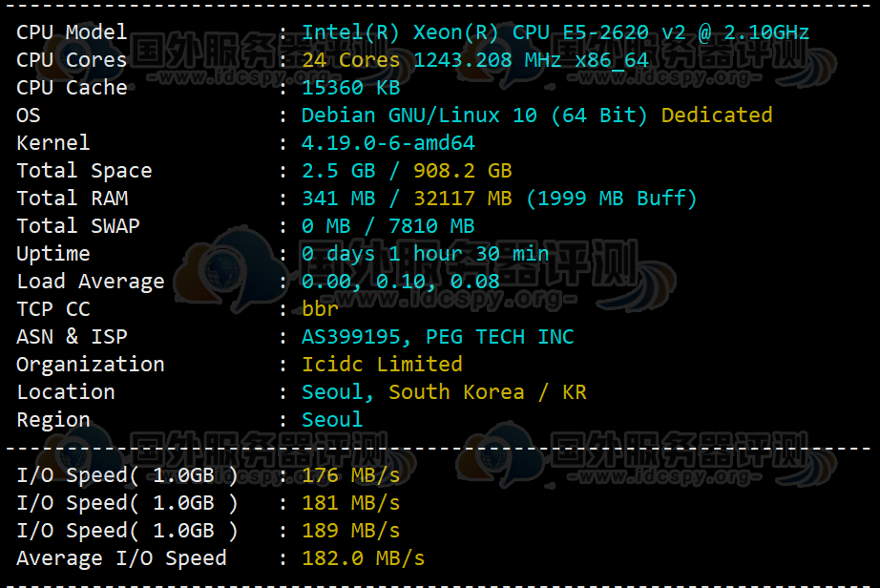Select the bbr TCP CC value
880x588 pixels.
point(320,309)
